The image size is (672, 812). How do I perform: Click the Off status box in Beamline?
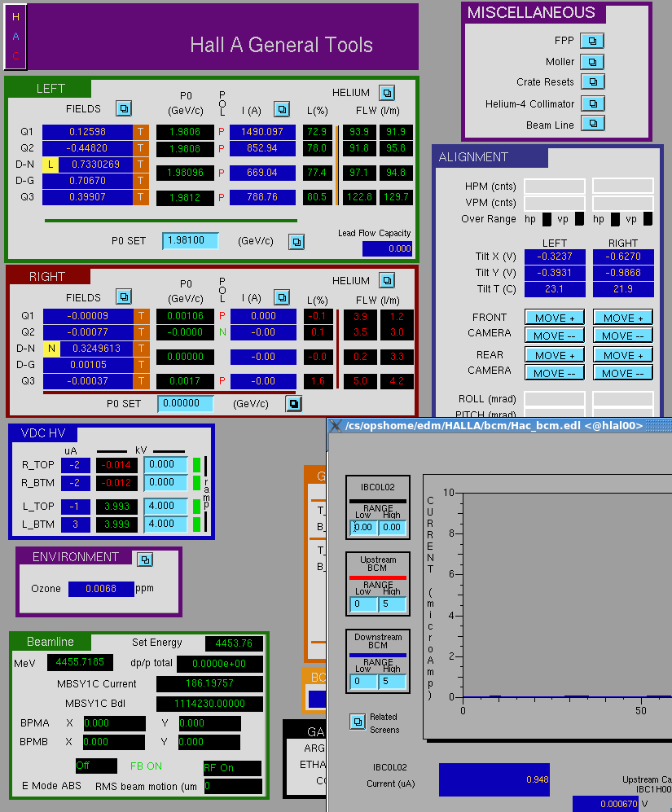96,766
